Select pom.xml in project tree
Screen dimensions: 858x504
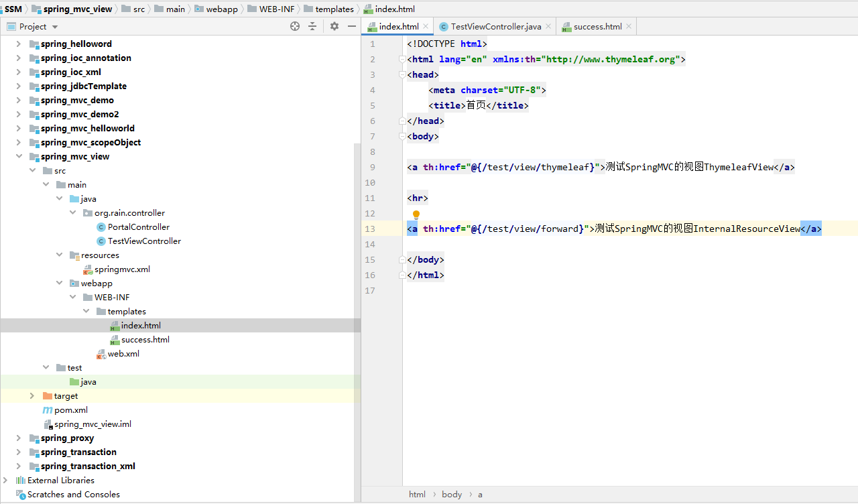tap(71, 410)
